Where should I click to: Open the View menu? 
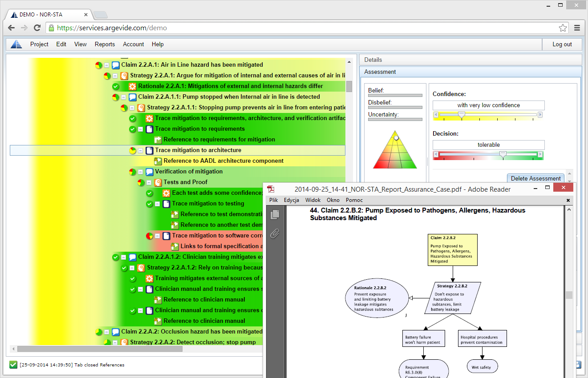point(81,44)
